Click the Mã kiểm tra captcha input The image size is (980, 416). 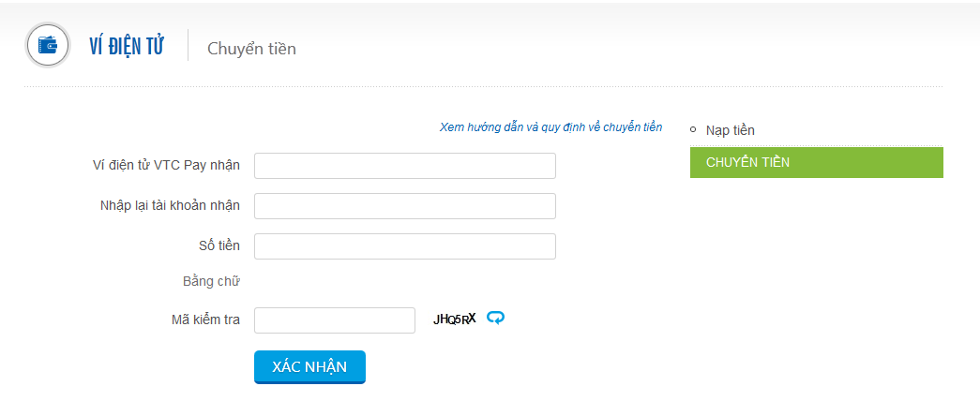tap(335, 320)
